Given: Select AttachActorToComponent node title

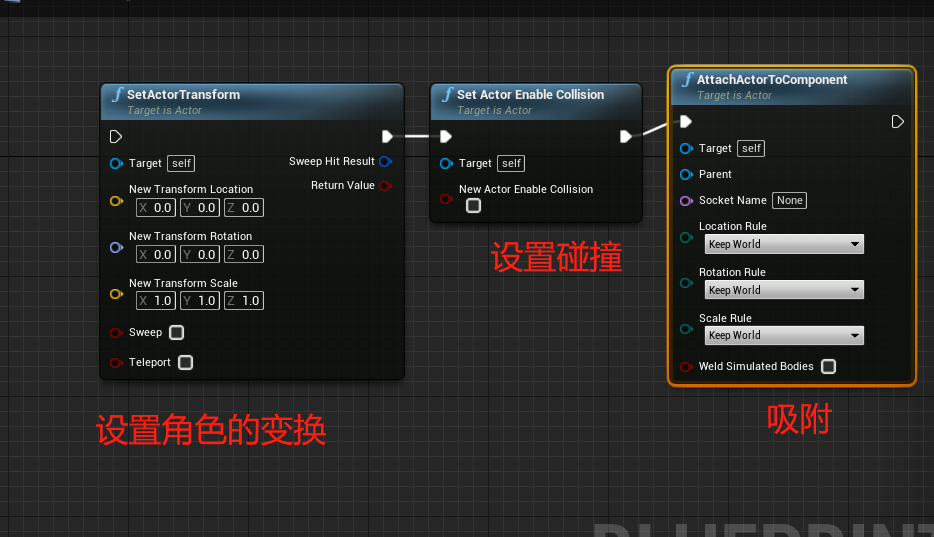Looking at the screenshot, I should [772, 80].
